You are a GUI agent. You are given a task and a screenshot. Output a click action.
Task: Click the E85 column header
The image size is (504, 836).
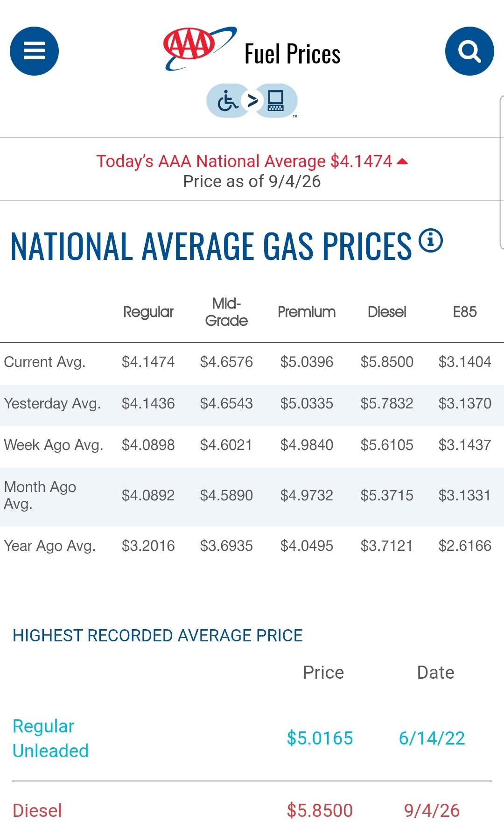point(465,312)
